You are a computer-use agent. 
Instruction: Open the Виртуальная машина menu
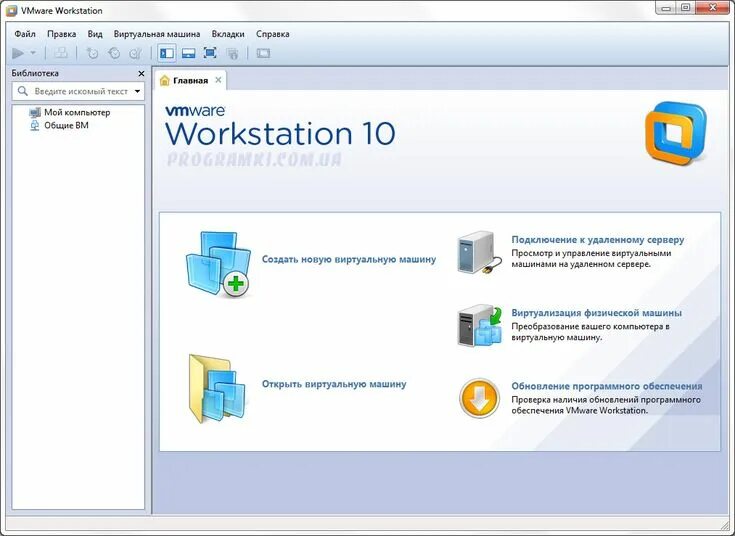tap(157, 34)
